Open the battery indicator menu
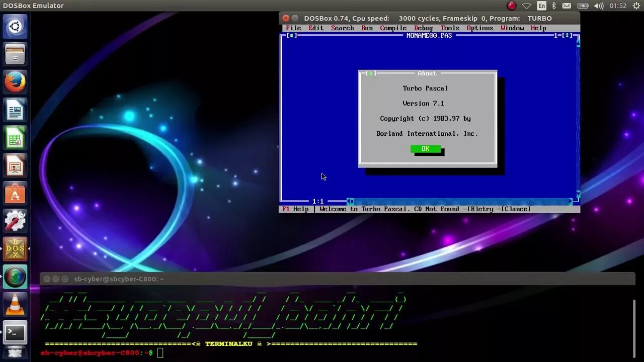This screenshot has height=362, width=644. [583, 6]
